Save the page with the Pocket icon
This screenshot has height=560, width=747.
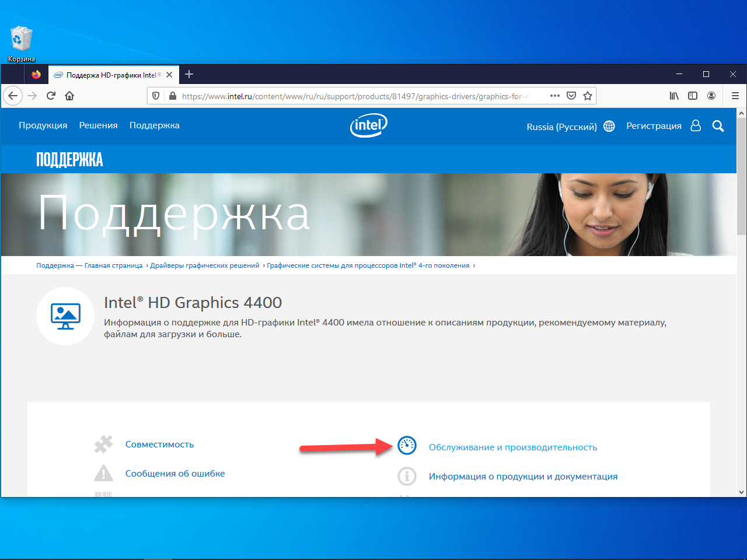[571, 96]
